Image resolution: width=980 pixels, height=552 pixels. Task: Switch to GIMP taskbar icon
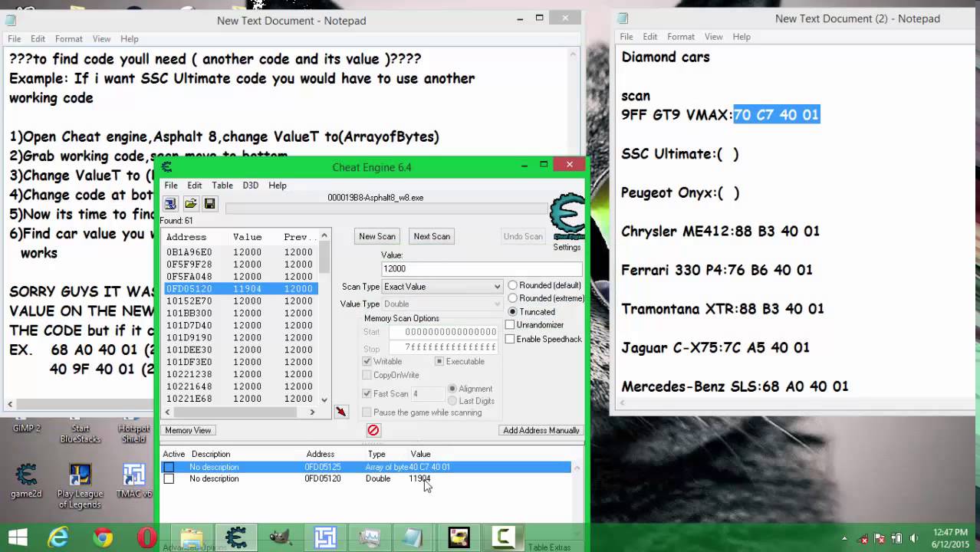(281, 537)
